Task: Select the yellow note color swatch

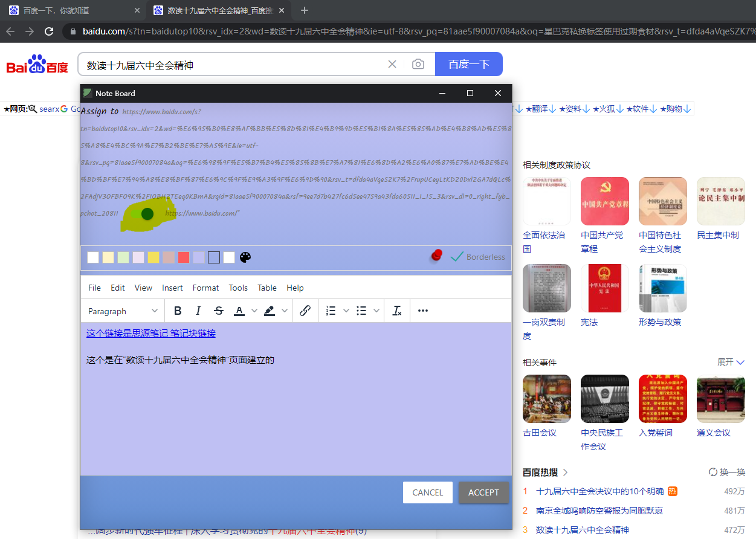Action: [x=153, y=257]
